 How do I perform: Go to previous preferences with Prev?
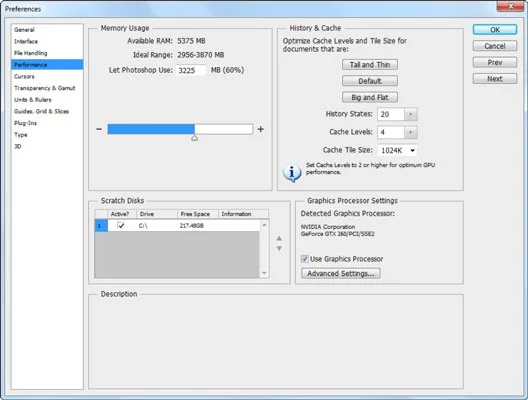495,62
